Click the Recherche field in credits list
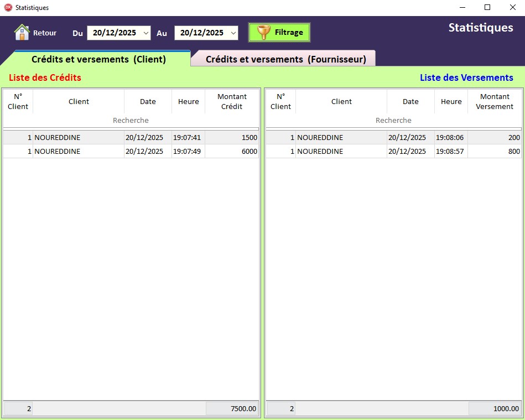Image resolution: width=525 pixels, height=420 pixels. (131, 120)
